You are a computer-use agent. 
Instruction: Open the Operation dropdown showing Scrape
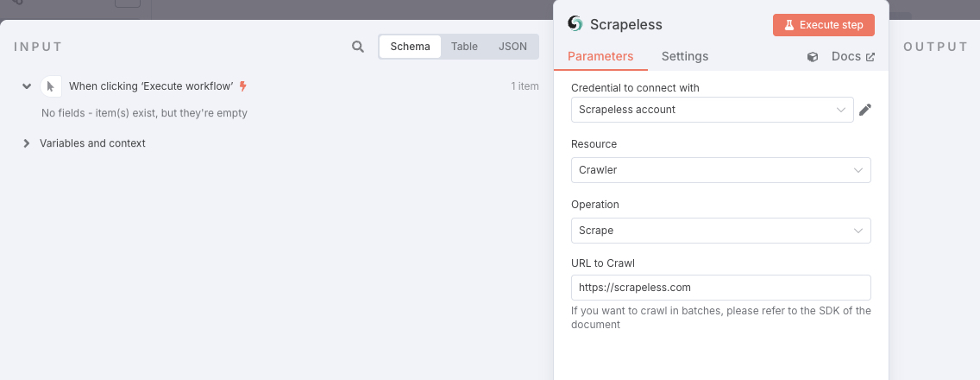coord(720,231)
